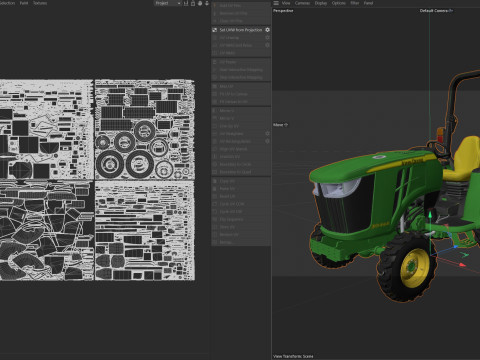Open Set UVW from Projection gear settings
This screenshot has width=480, height=360.
(x=267, y=30)
